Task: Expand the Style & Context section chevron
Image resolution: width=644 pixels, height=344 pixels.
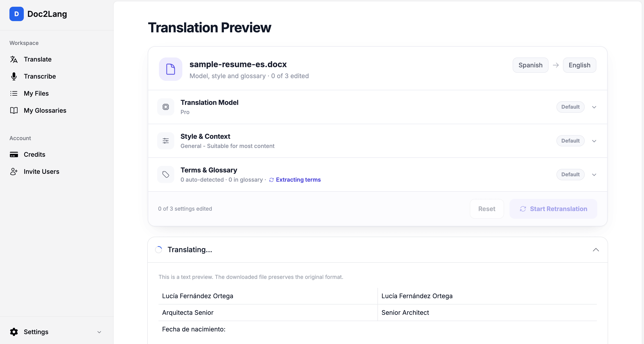Action: click(594, 141)
